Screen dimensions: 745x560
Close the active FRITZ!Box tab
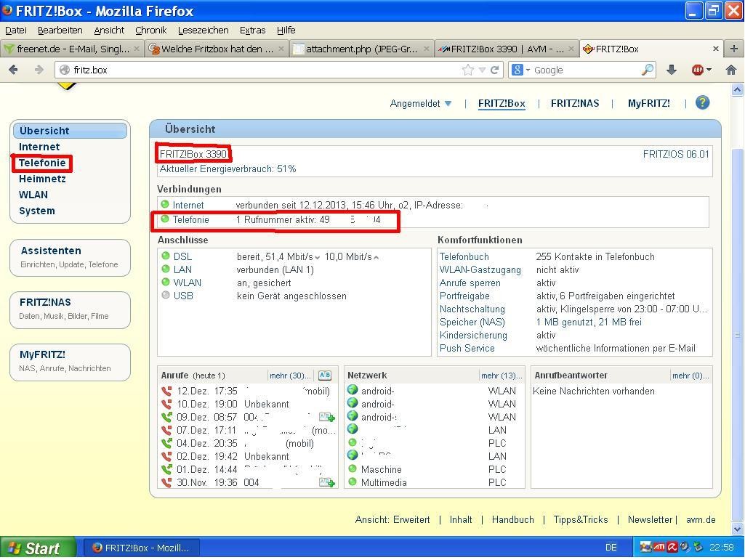pyautogui.click(x=715, y=49)
